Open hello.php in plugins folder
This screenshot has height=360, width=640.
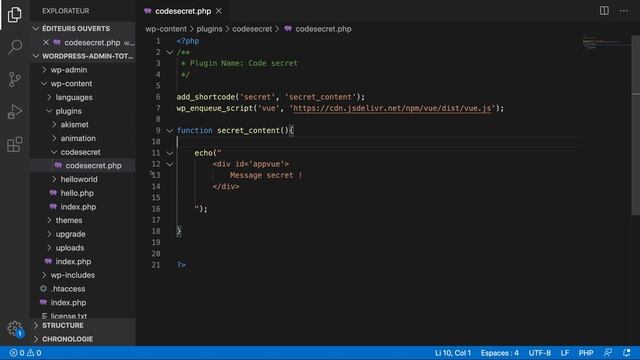pos(82,193)
